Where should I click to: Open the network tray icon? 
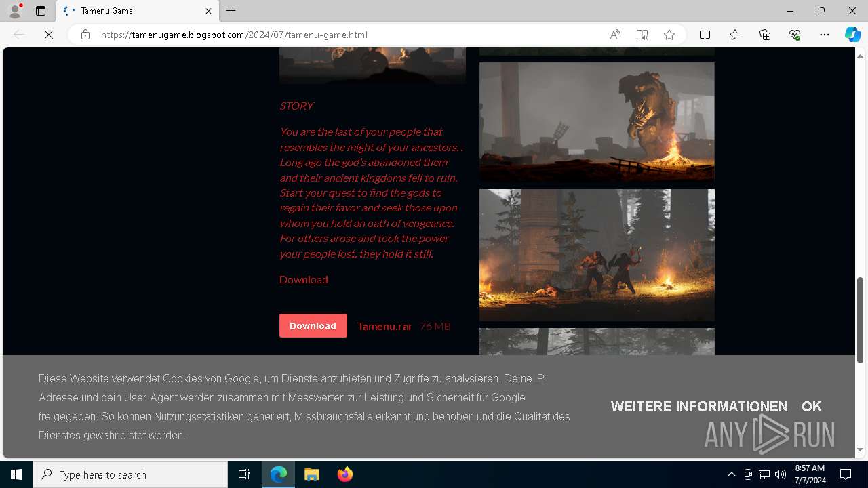click(764, 474)
